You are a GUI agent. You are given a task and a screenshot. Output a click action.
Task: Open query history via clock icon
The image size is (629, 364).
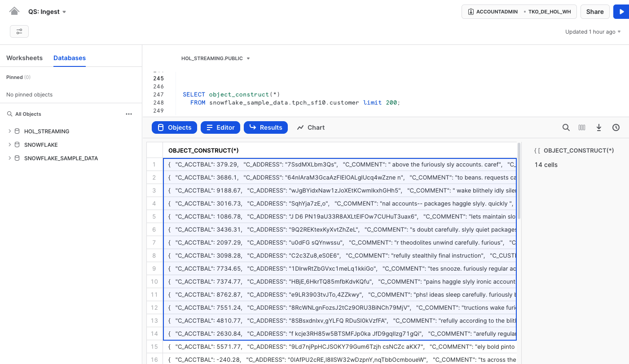pos(616,127)
